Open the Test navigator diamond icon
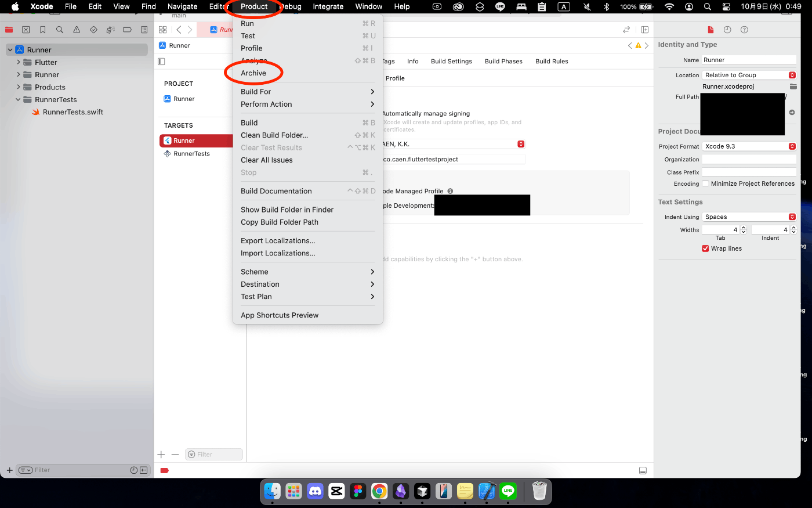The width and height of the screenshot is (812, 508). click(93, 30)
